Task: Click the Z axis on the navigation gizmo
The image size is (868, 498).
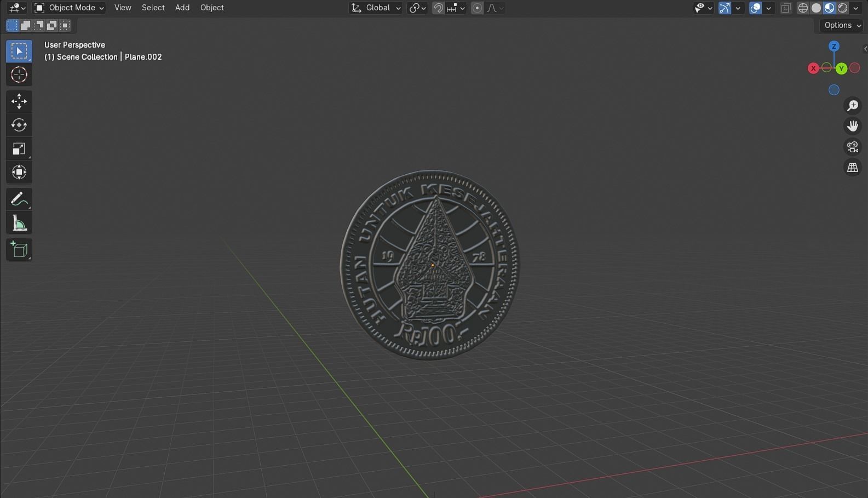Action: tap(834, 47)
